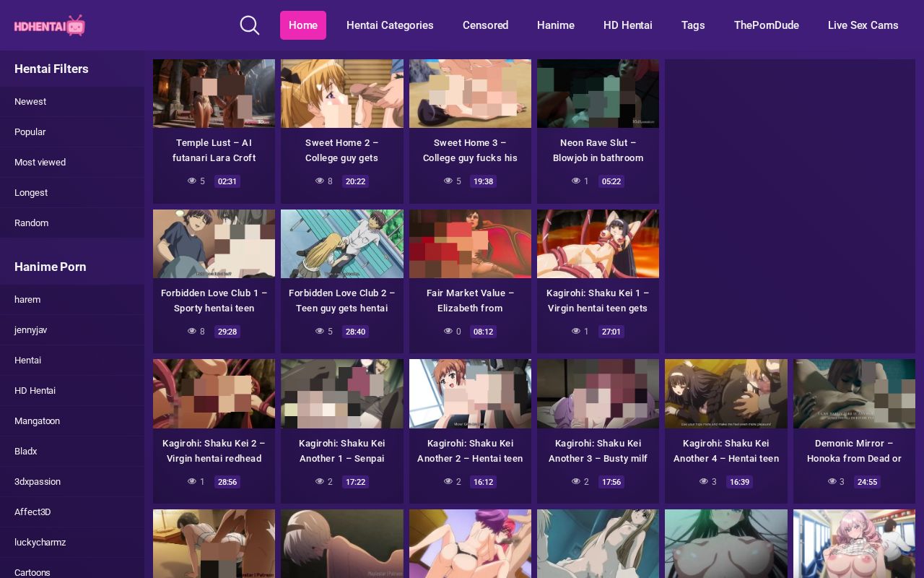The height and width of the screenshot is (578, 924).
Task: Go to the Hanime menu item
Action: click(556, 25)
